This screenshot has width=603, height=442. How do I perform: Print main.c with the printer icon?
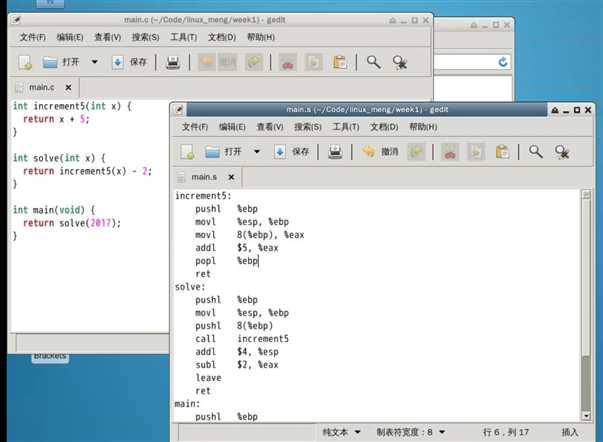173,62
